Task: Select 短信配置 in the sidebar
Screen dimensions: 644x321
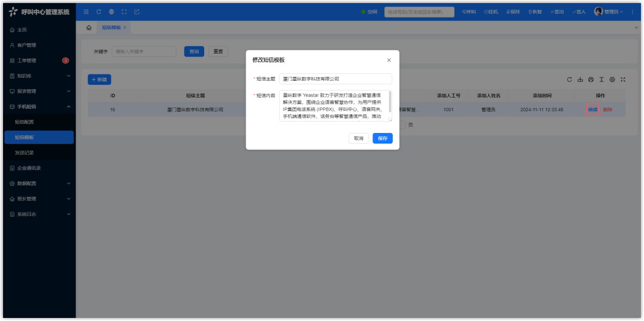Action: pos(24,122)
